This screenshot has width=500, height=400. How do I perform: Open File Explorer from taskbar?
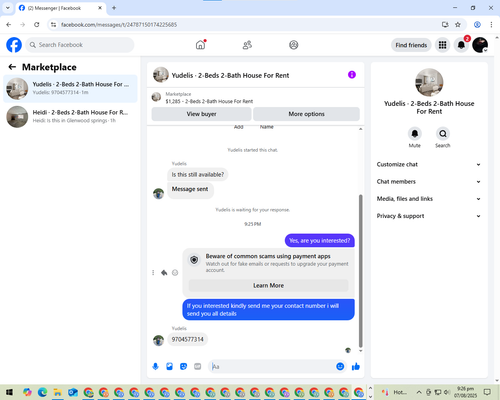click(58, 392)
